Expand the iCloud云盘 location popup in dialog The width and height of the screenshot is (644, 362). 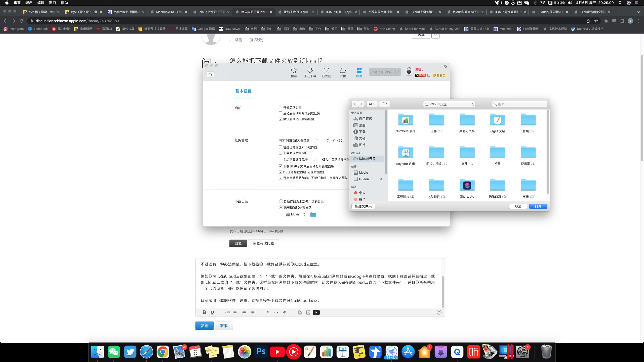click(449, 104)
